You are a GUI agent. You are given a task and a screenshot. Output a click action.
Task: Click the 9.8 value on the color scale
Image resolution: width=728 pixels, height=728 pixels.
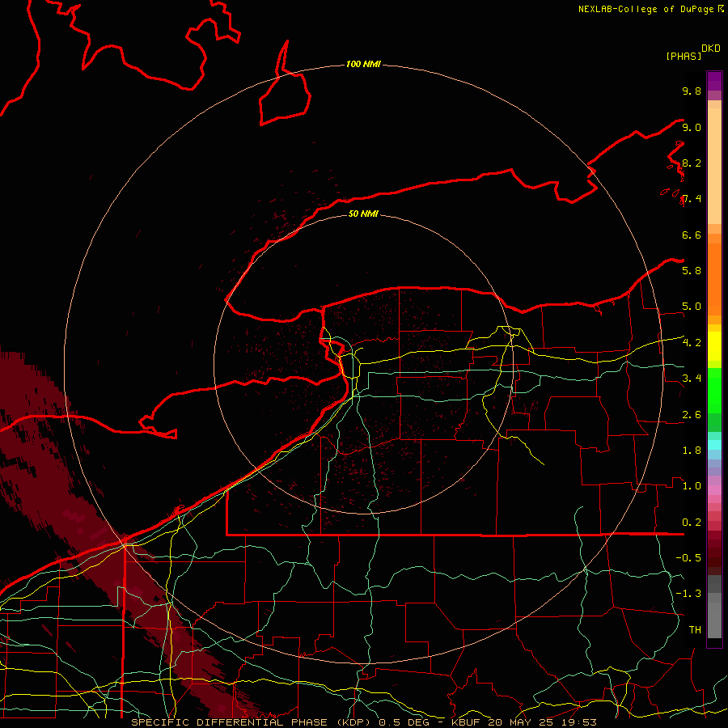692,91
